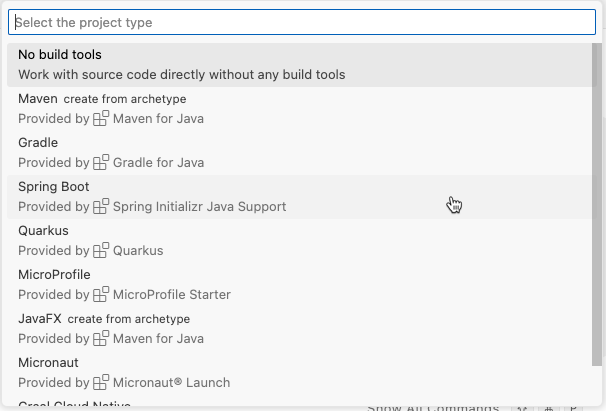Click extension icon beside Gradle for Java

click(101, 162)
